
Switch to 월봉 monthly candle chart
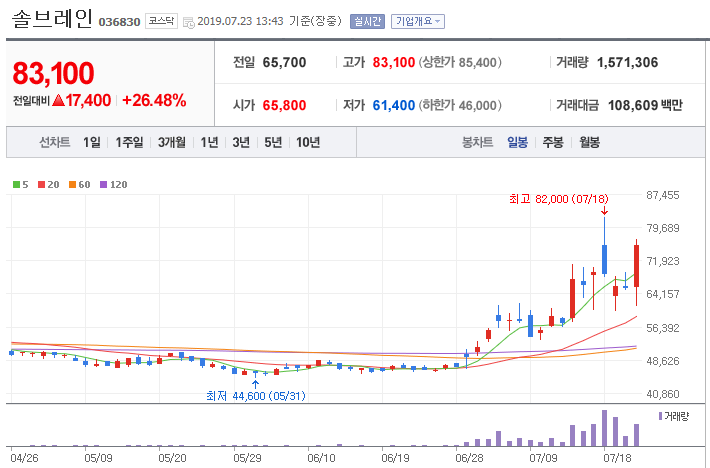(589, 143)
